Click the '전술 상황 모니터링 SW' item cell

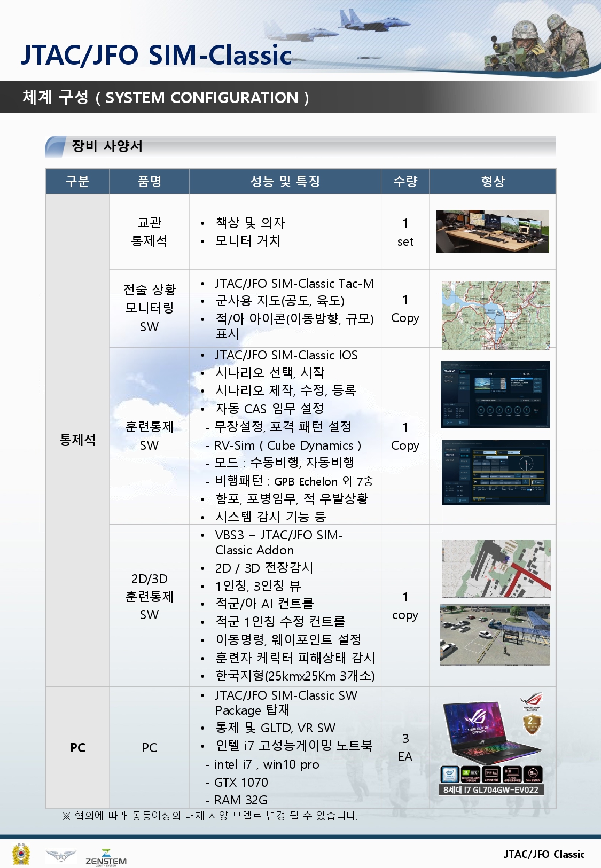[149, 308]
